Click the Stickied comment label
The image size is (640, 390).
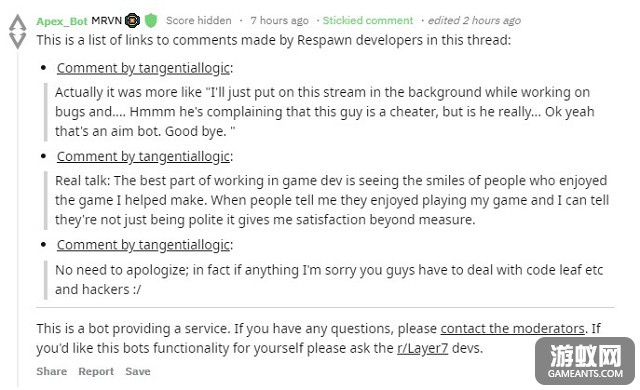click(368, 20)
